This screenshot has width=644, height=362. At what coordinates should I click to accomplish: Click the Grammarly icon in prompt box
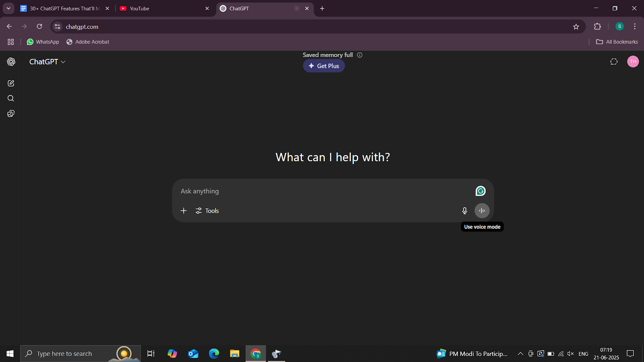(481, 191)
